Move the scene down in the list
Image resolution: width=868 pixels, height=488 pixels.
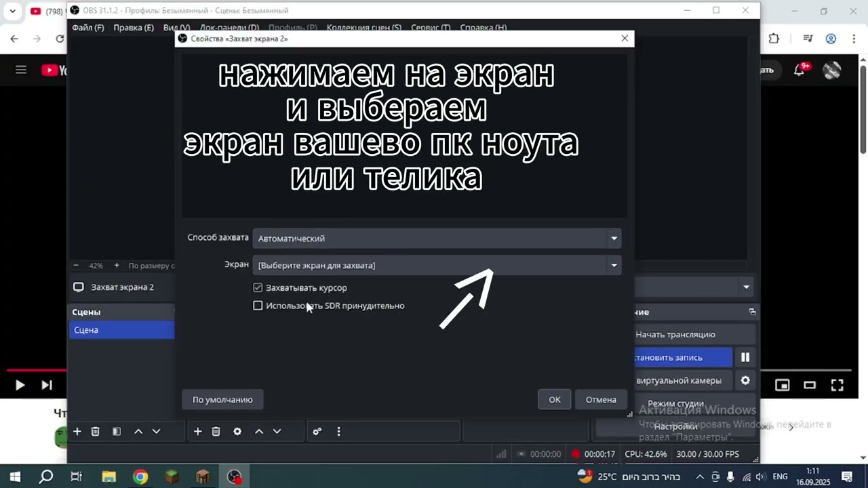156,431
